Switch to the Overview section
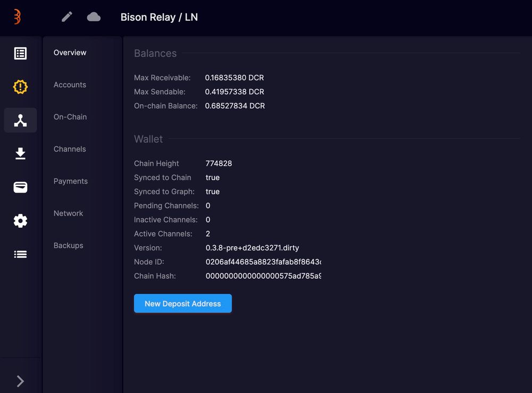The image size is (532, 393). 70,52
